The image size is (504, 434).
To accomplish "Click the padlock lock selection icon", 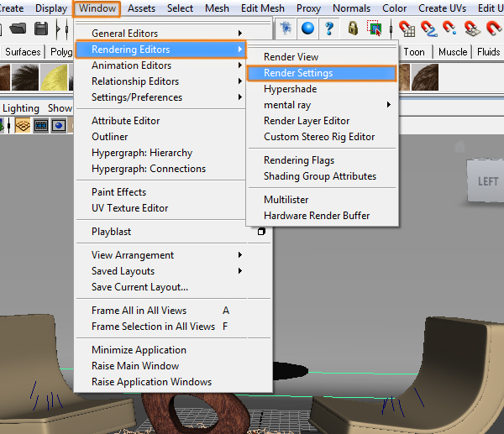I will click(353, 29).
